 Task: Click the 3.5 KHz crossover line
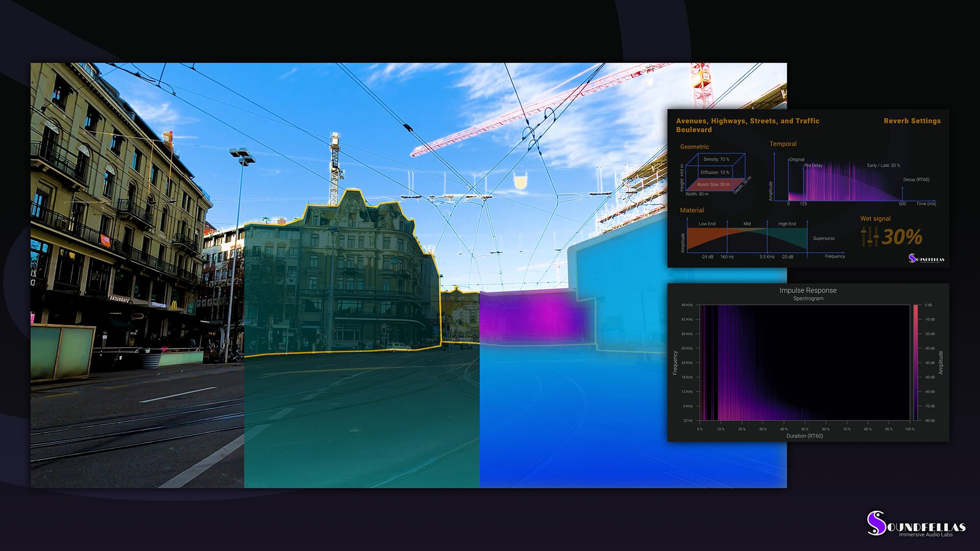click(x=767, y=237)
